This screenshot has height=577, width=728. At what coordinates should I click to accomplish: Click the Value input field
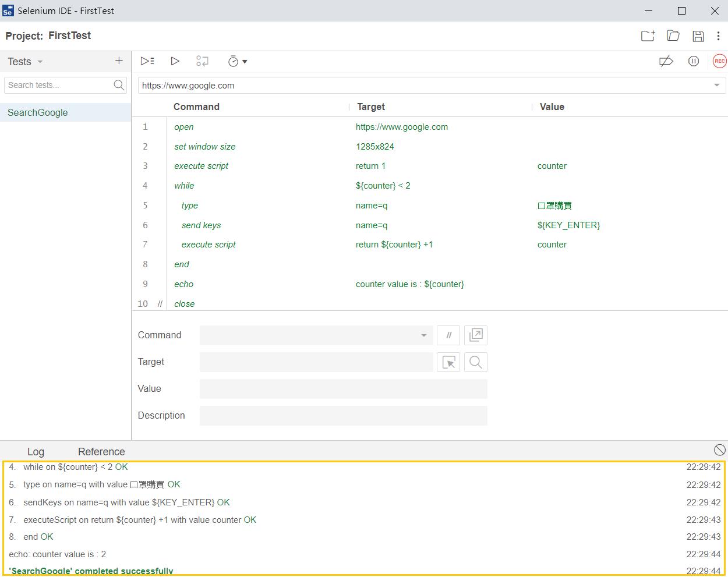[x=344, y=389]
